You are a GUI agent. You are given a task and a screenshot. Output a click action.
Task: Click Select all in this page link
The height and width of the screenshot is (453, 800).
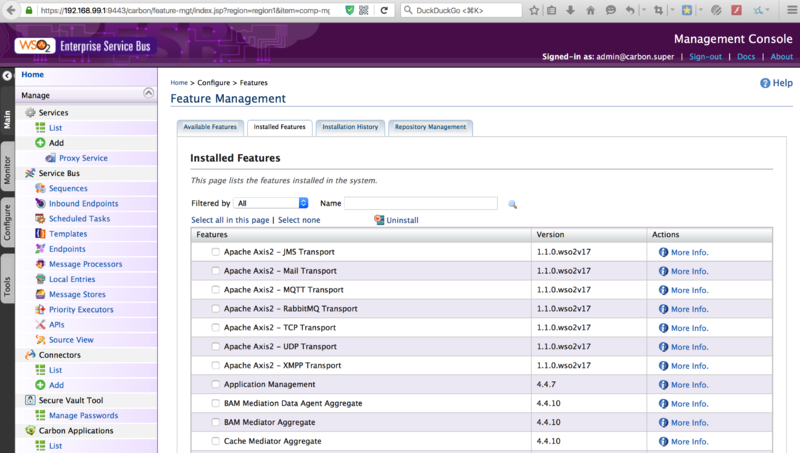230,220
